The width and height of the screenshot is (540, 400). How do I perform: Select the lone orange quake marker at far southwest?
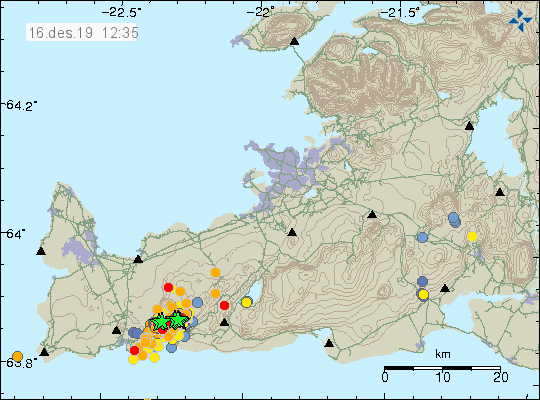(x=17, y=356)
